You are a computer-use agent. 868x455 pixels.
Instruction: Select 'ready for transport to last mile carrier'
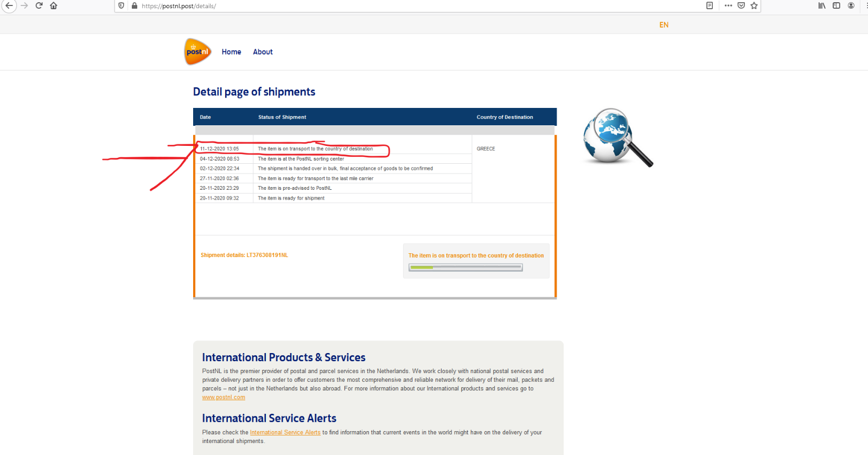315,178
